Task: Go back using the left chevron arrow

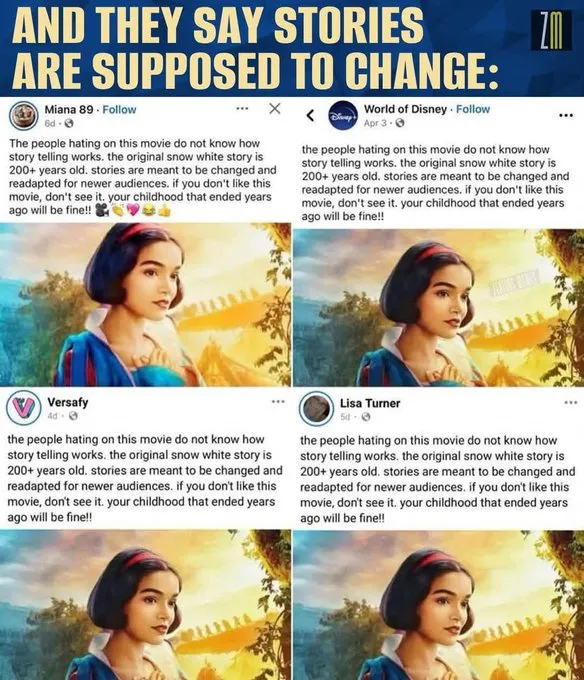Action: [x=310, y=115]
